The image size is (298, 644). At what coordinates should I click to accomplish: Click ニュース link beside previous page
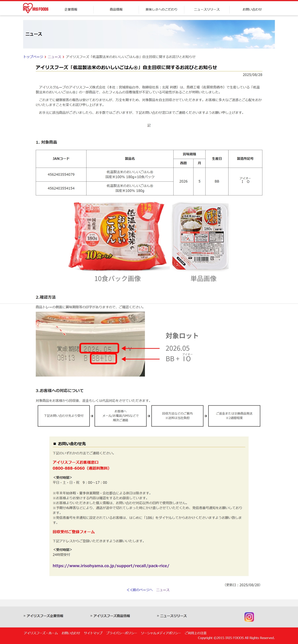click(x=163, y=590)
